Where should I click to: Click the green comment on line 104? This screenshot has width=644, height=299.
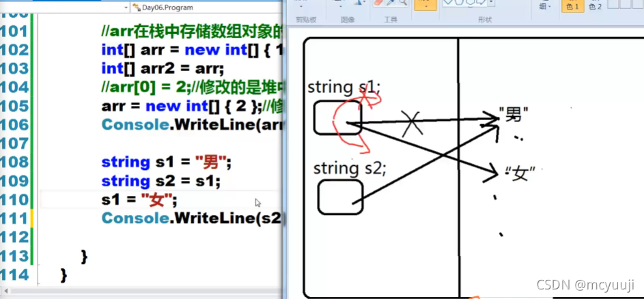click(192, 87)
